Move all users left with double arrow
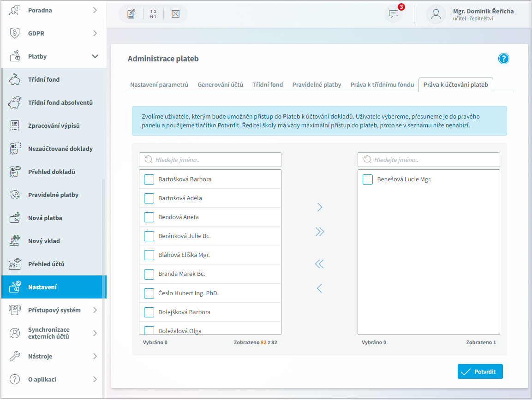 pyautogui.click(x=320, y=264)
